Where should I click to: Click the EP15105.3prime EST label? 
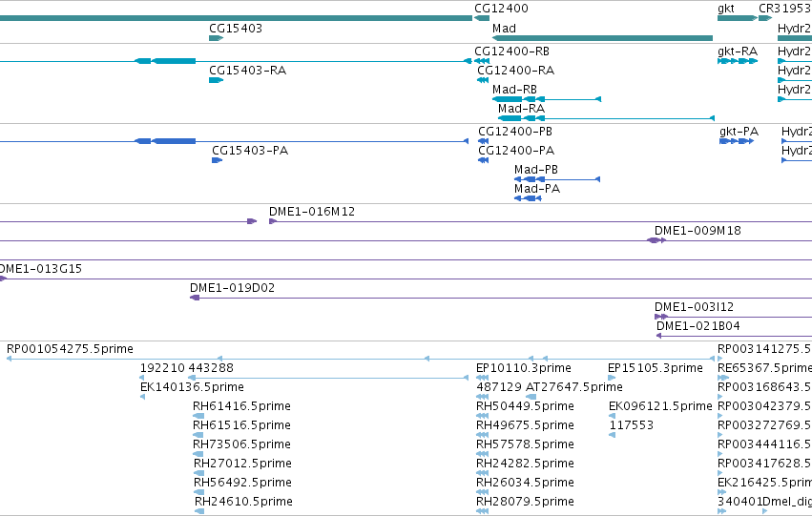click(x=656, y=368)
